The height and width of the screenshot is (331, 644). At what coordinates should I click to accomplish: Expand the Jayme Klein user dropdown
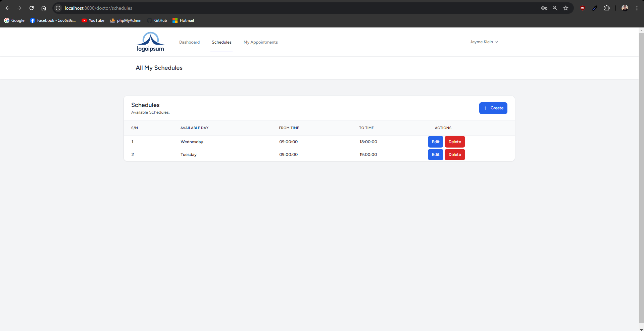484,42
